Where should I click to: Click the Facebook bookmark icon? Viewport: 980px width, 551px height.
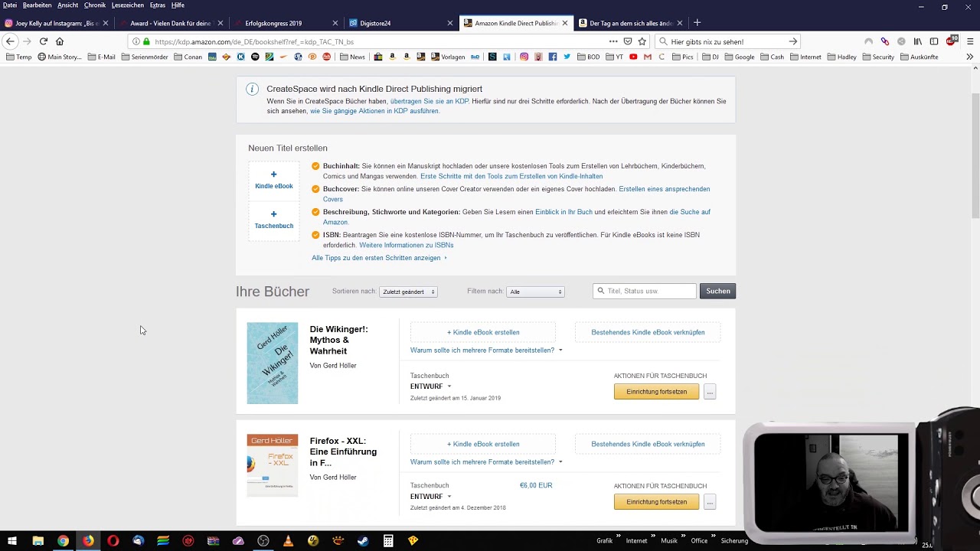pyautogui.click(x=553, y=57)
